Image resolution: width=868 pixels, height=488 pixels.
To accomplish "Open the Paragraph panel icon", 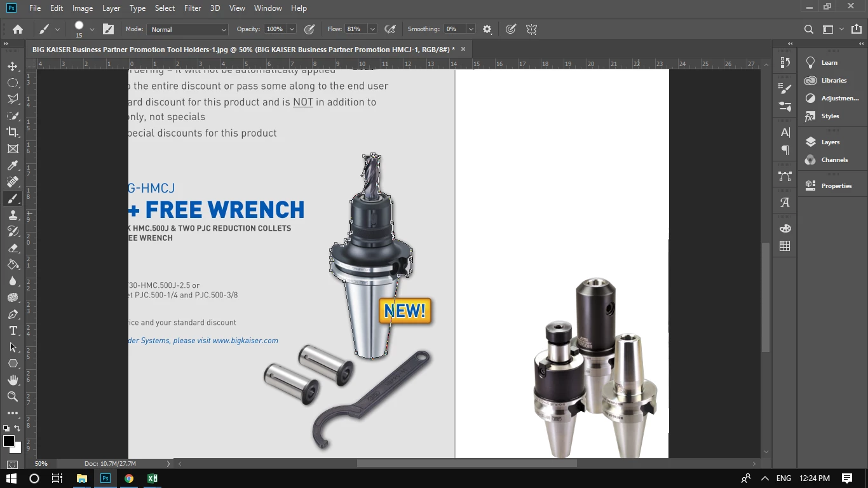I will tap(785, 150).
